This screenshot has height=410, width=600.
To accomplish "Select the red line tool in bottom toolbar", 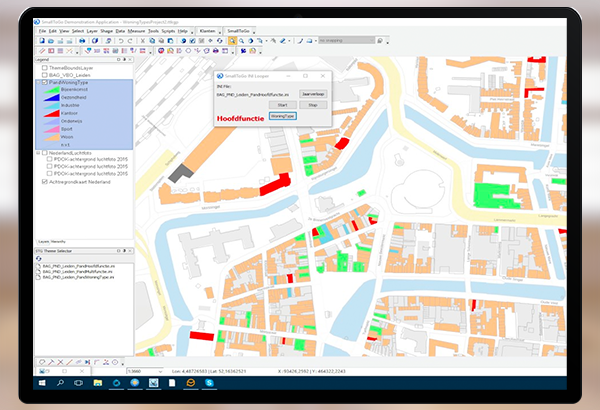I will [69, 362].
